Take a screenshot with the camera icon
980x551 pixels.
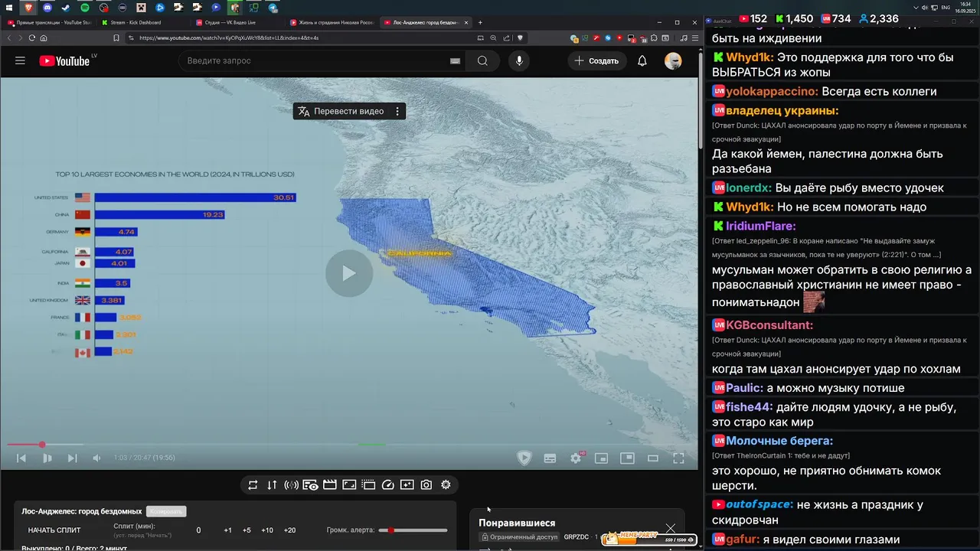click(426, 484)
